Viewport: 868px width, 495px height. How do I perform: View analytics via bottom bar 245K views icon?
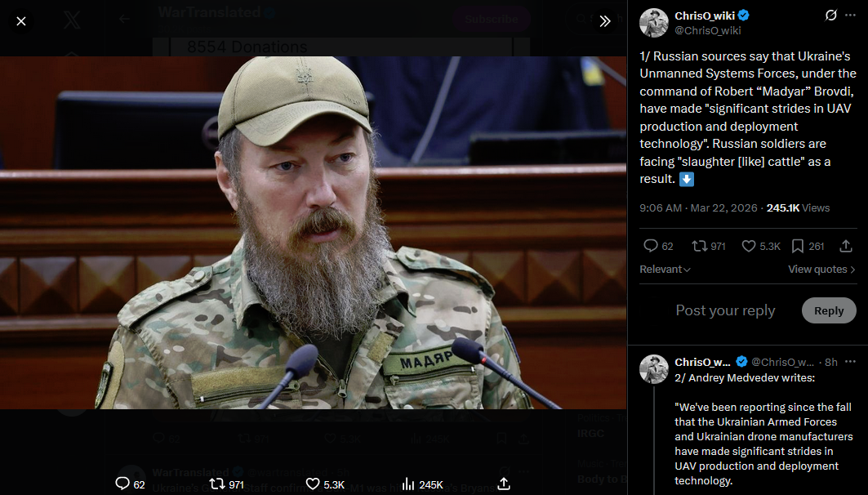click(408, 484)
